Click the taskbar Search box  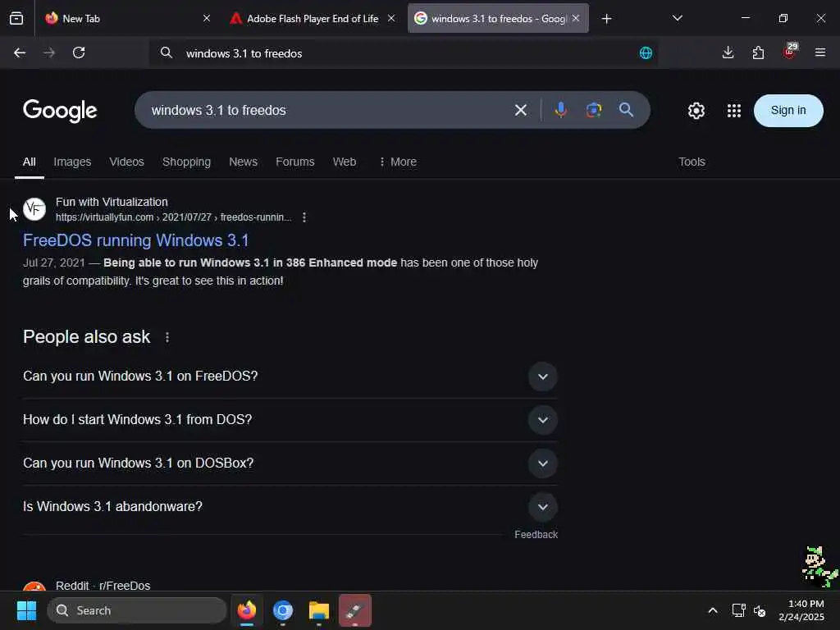tap(137, 610)
